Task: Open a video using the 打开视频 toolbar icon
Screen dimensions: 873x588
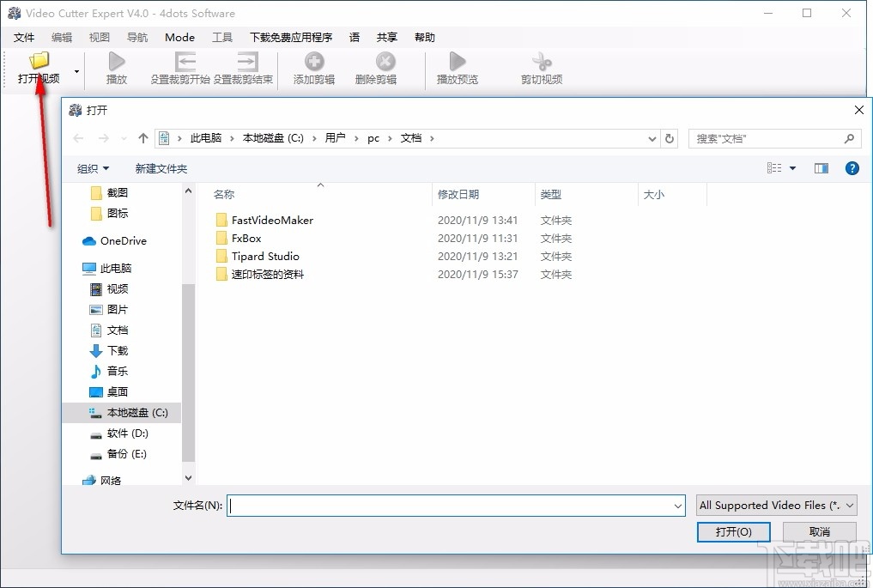Action: click(39, 62)
